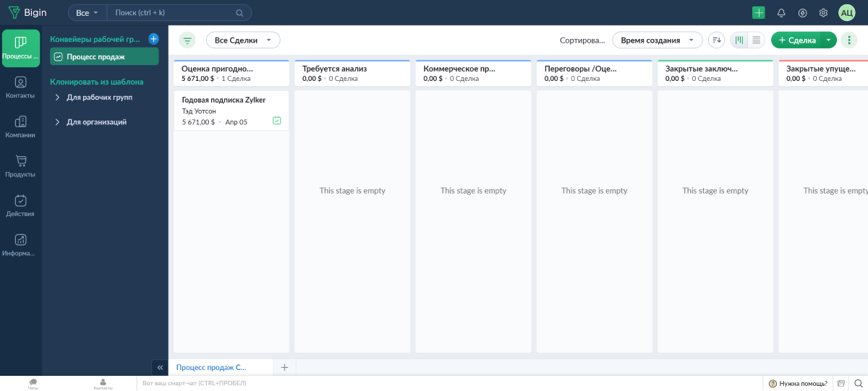
Task: Open the Время создания sort dropdown
Action: point(657,40)
